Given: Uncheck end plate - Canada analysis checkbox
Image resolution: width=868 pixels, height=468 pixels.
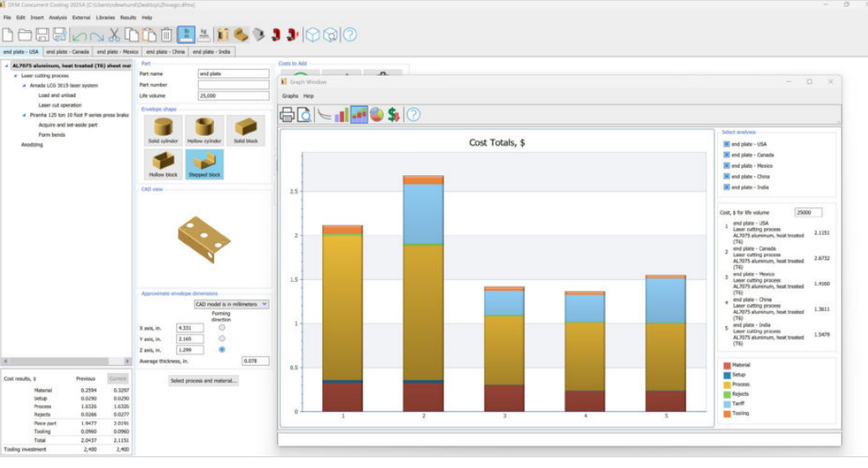Looking at the screenshot, I should [726, 155].
